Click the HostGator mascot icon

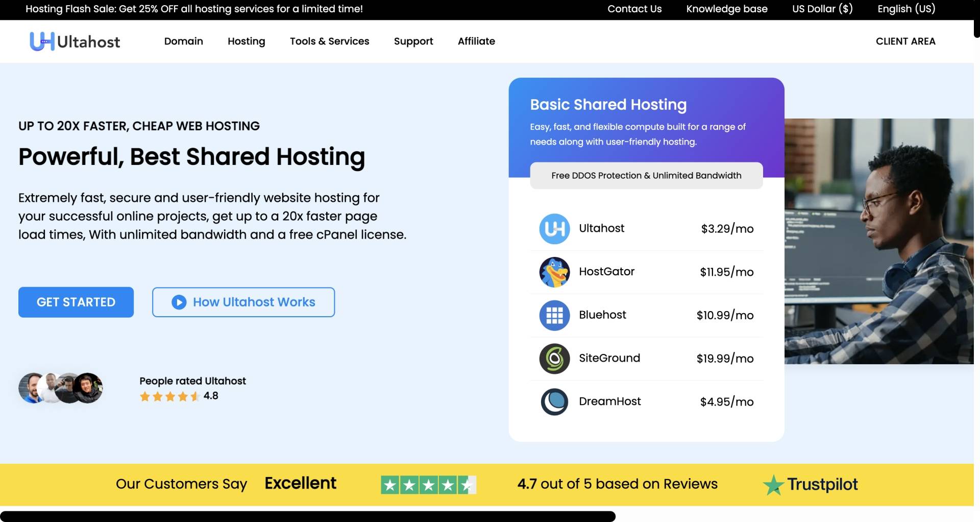(x=554, y=272)
